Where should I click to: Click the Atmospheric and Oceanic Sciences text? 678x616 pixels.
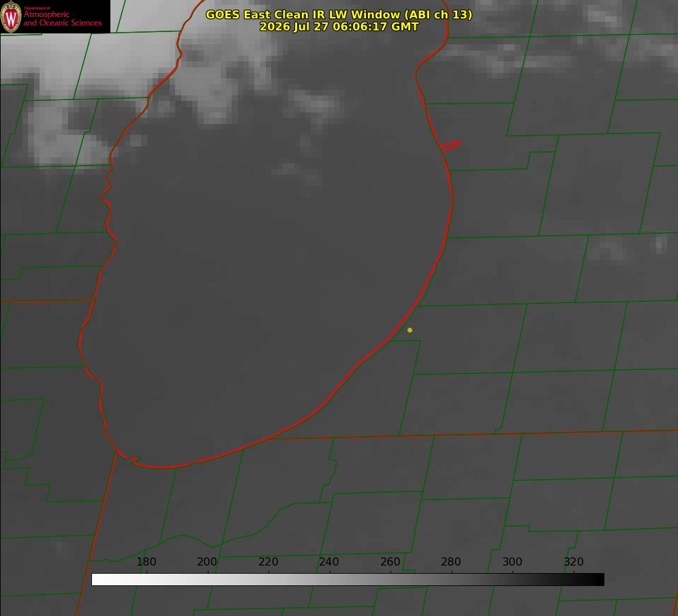pos(62,18)
